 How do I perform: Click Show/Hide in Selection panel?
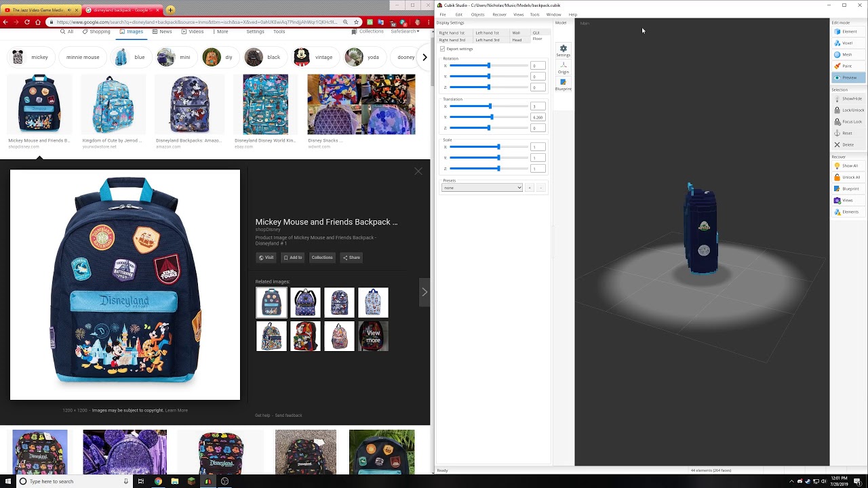[848, 99]
